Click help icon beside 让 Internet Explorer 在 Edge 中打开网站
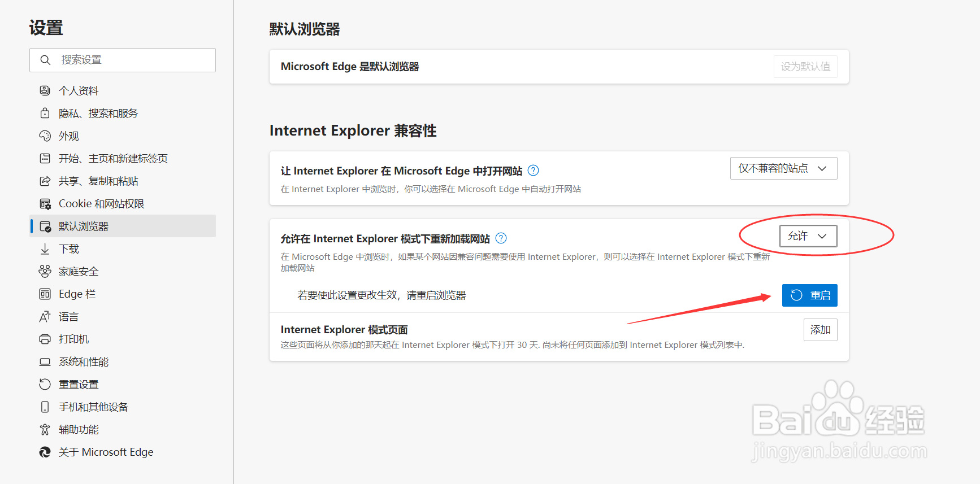The height and width of the screenshot is (484, 980). click(533, 170)
